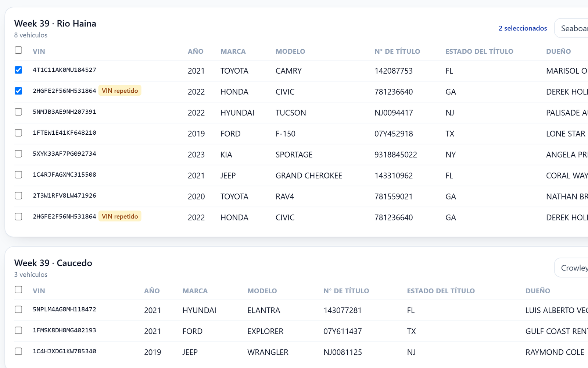Click the 'Week 39 · Rio Haina' heading

[x=55, y=24]
